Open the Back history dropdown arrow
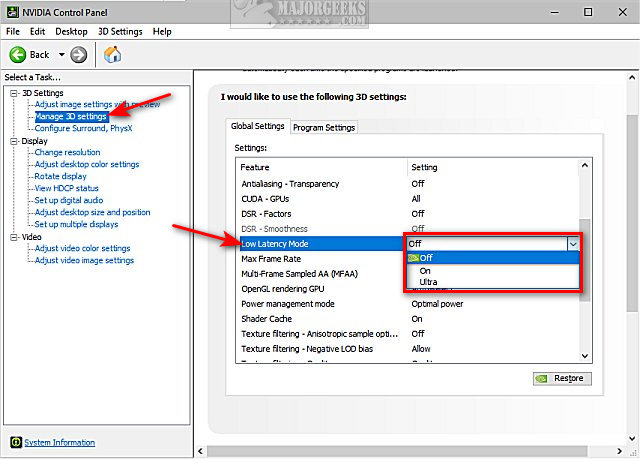 pyautogui.click(x=61, y=55)
